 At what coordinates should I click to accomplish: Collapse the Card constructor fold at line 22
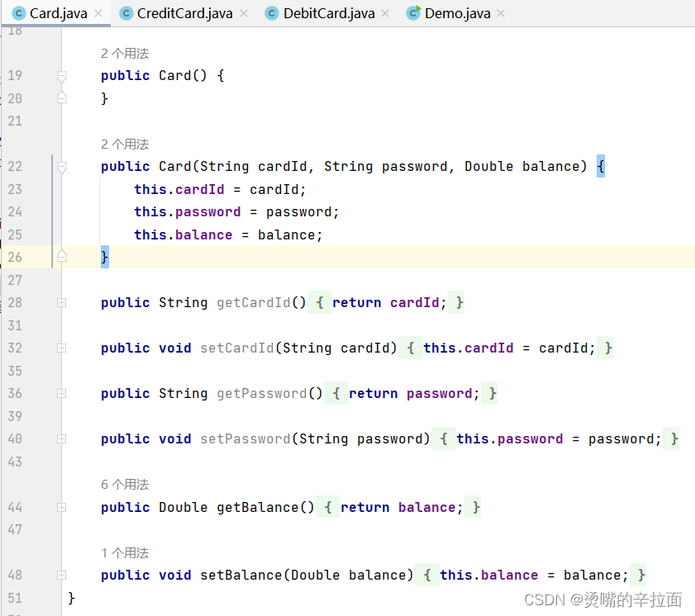coord(62,167)
